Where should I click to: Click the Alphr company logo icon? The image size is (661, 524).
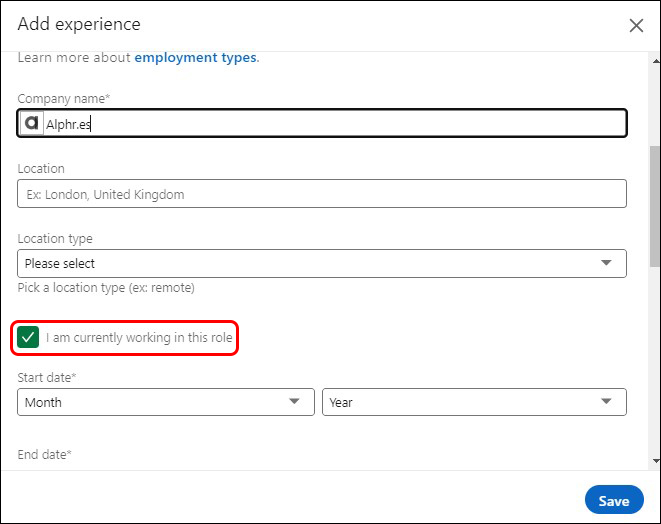coord(32,124)
